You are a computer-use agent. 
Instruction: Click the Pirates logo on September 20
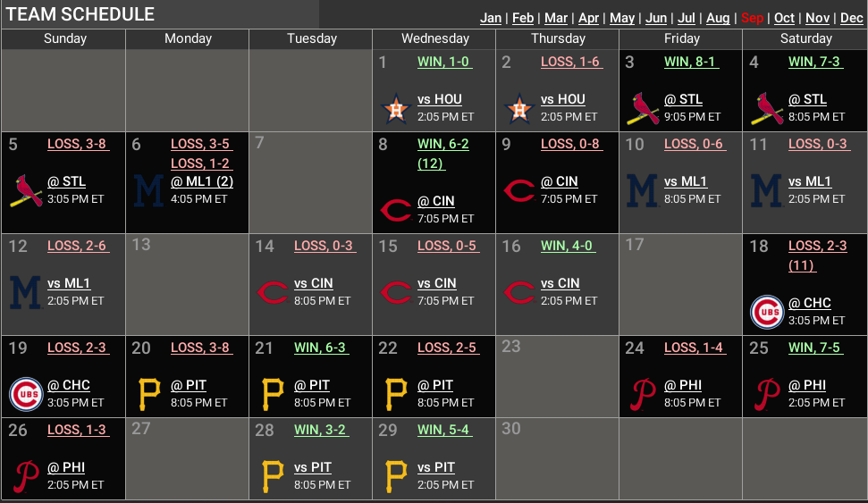click(x=148, y=394)
